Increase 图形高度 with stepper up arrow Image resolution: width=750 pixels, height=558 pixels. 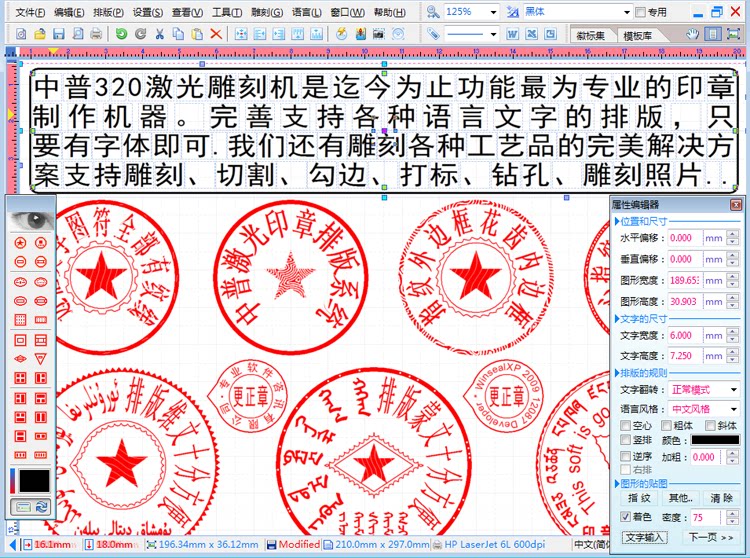tap(732, 298)
